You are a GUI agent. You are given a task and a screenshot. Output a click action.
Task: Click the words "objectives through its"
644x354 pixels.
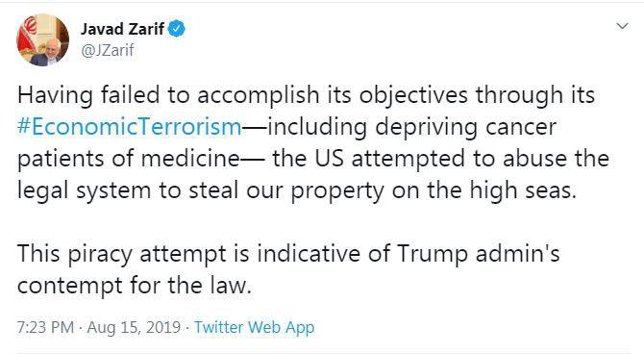[x=478, y=96]
